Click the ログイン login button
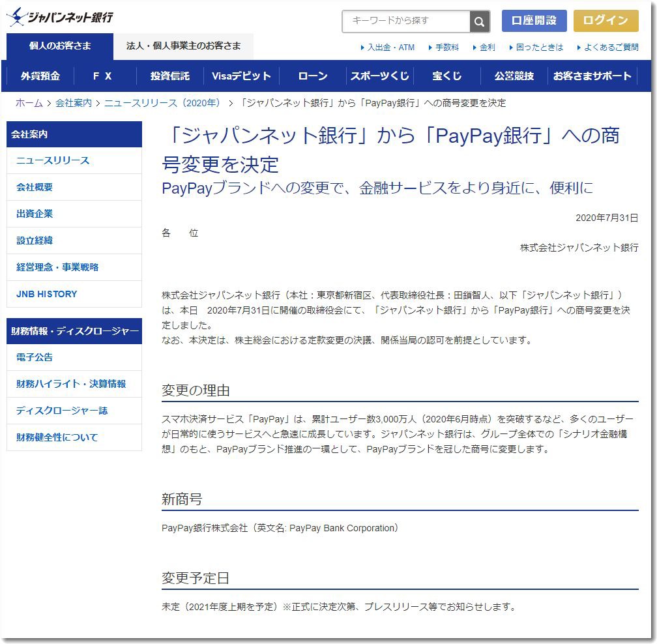Viewport: 657px width, 644px height. point(606,20)
